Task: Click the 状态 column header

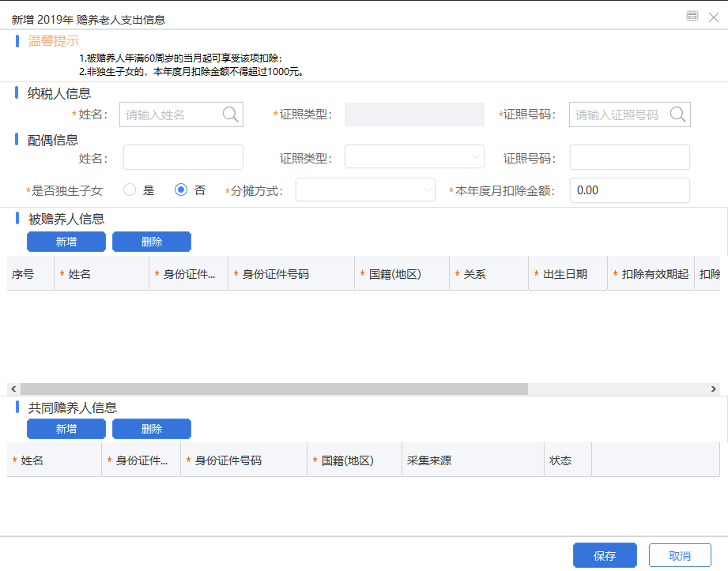Action: point(568,460)
